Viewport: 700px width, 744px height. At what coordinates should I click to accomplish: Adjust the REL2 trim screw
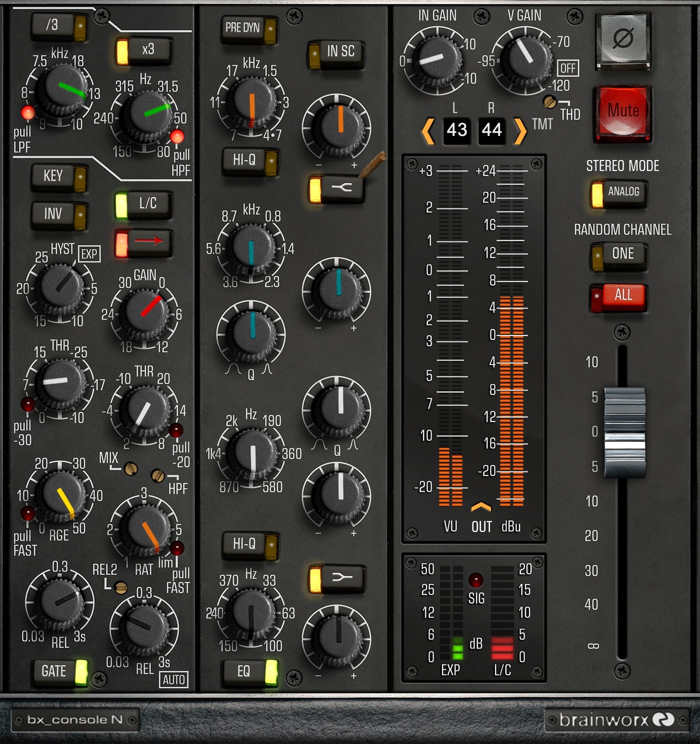120,587
